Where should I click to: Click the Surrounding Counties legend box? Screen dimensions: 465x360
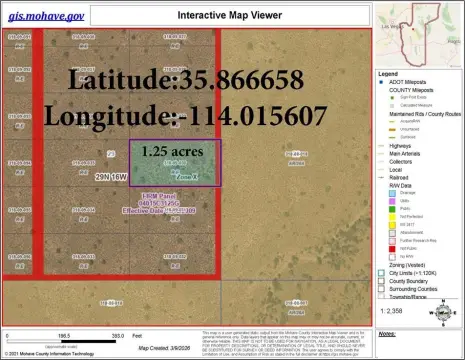click(381, 289)
